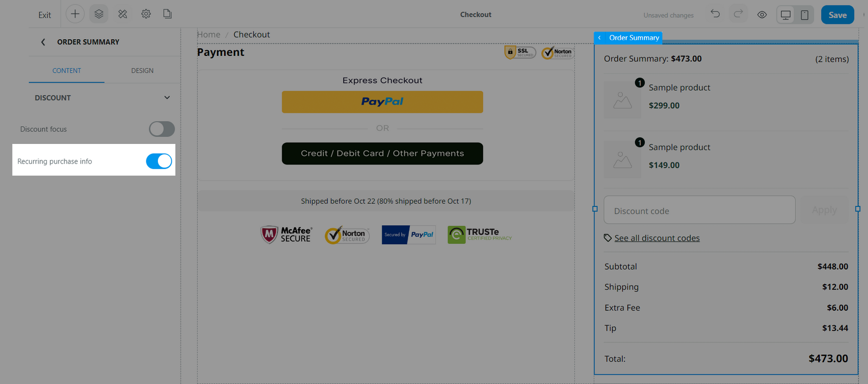Open the crossed-tools styling icon
The height and width of the screenshot is (384, 868).
pos(123,14)
